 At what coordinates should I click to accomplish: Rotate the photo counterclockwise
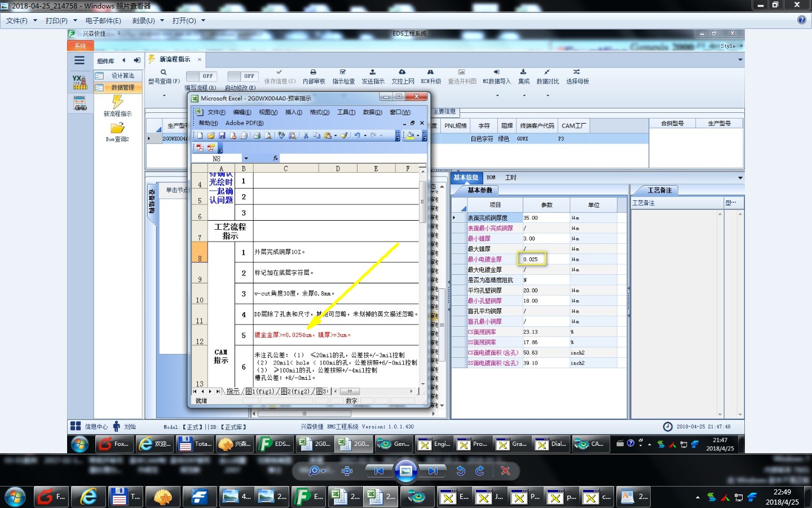pyautogui.click(x=461, y=471)
